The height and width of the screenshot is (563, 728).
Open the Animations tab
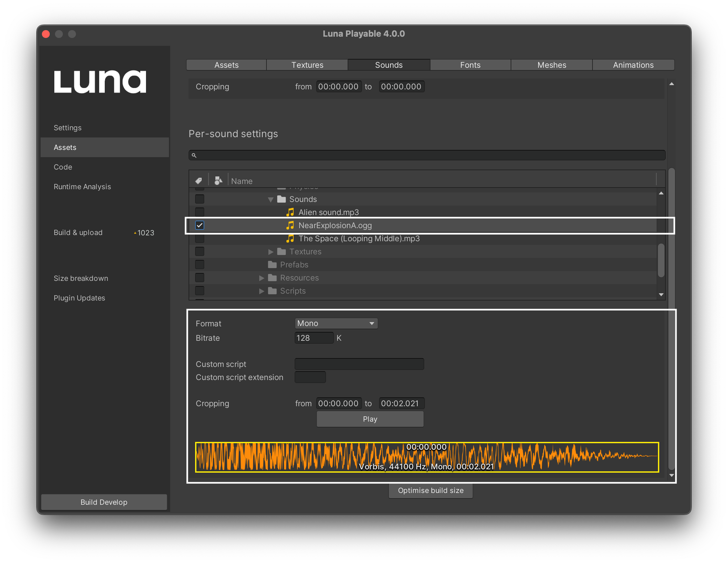[633, 65]
